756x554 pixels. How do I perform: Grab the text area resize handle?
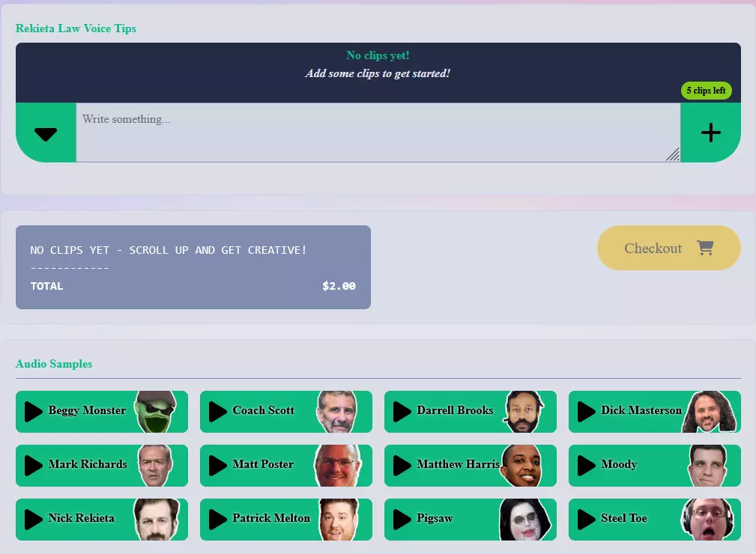coord(673,154)
